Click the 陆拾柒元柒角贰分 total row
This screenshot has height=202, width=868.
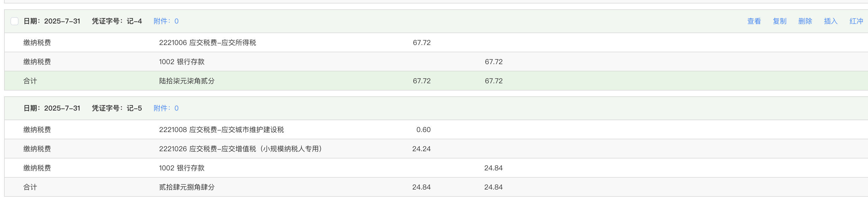pos(187,81)
